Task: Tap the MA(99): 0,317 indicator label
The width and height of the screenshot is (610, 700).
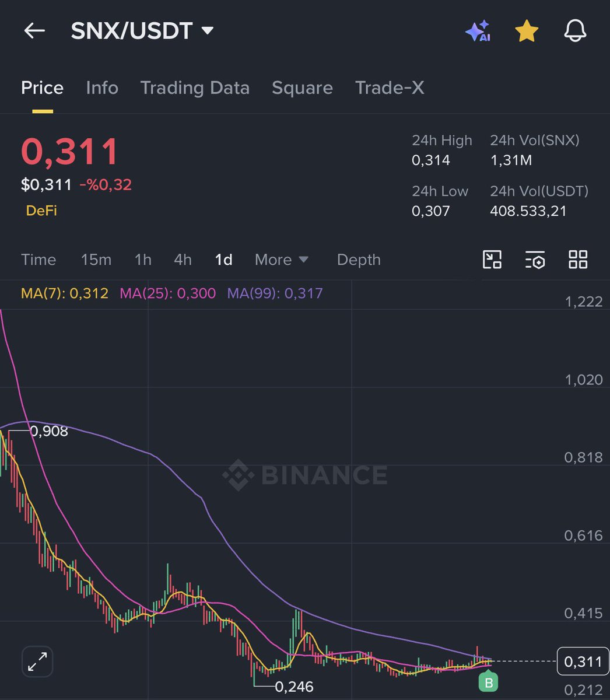Action: pyautogui.click(x=275, y=293)
